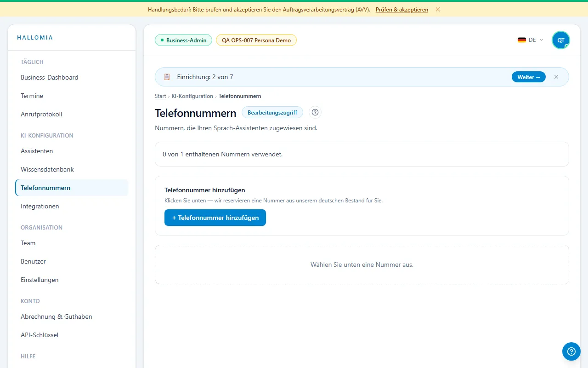This screenshot has width=588, height=368.
Task: Open Anrufprotokoll page
Action: [72, 114]
